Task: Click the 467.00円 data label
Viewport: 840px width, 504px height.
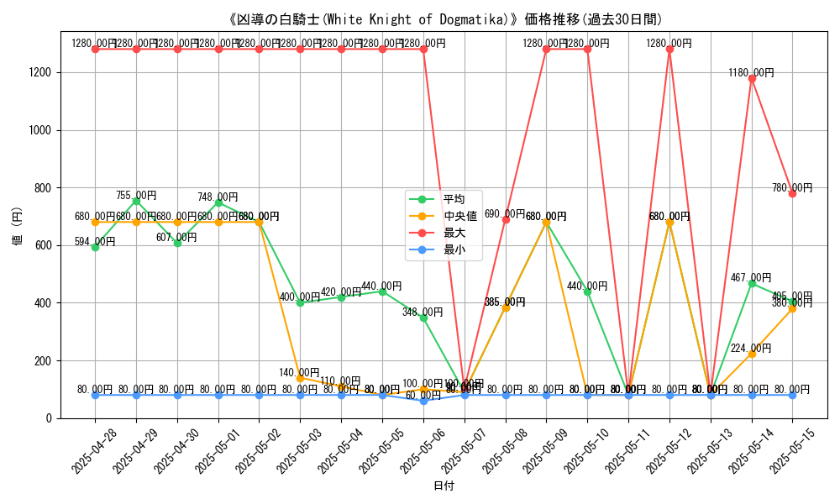Action: click(x=752, y=277)
